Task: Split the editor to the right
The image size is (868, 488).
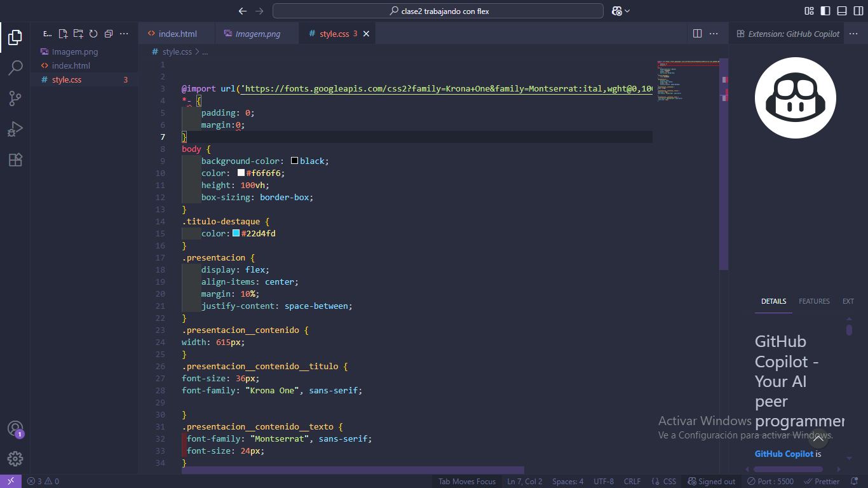Action: (697, 34)
